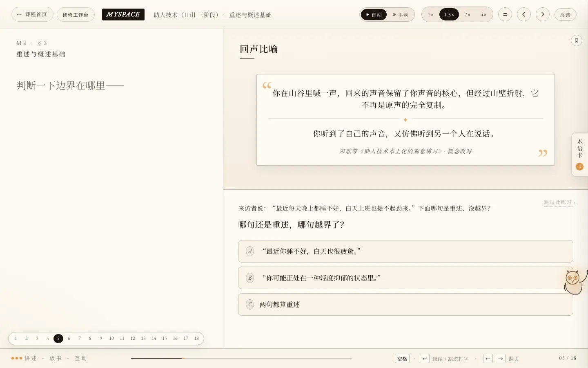This screenshot has width=588, height=368.
Task: Click the 反馈 button
Action: [565, 14]
